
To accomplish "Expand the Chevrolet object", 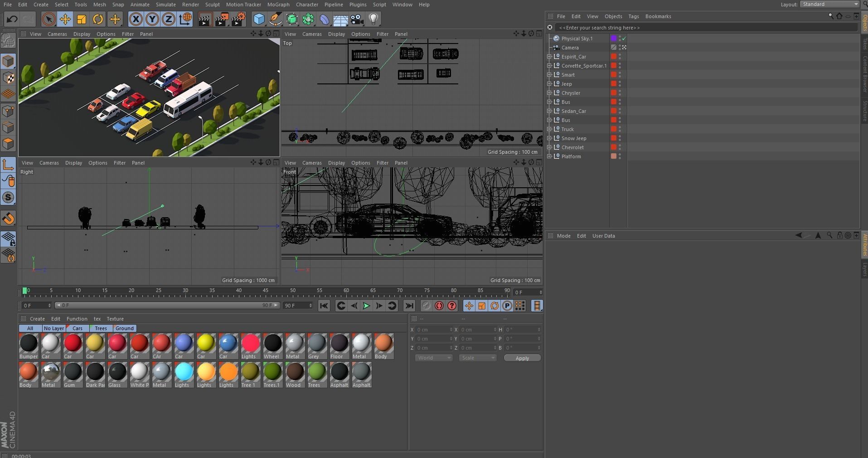I will pos(549,147).
